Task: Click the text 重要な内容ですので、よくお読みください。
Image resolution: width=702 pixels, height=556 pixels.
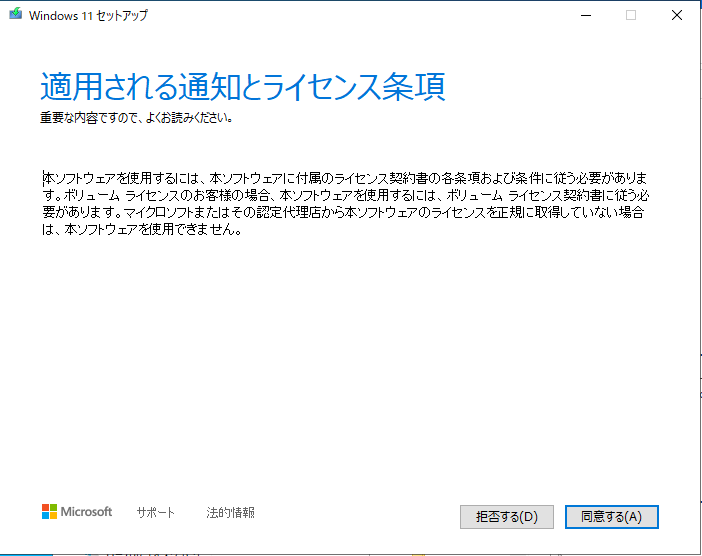Action: 137,118
